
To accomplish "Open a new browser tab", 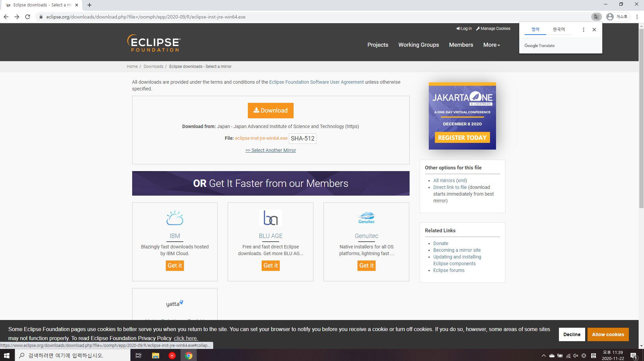I will tap(89, 5).
